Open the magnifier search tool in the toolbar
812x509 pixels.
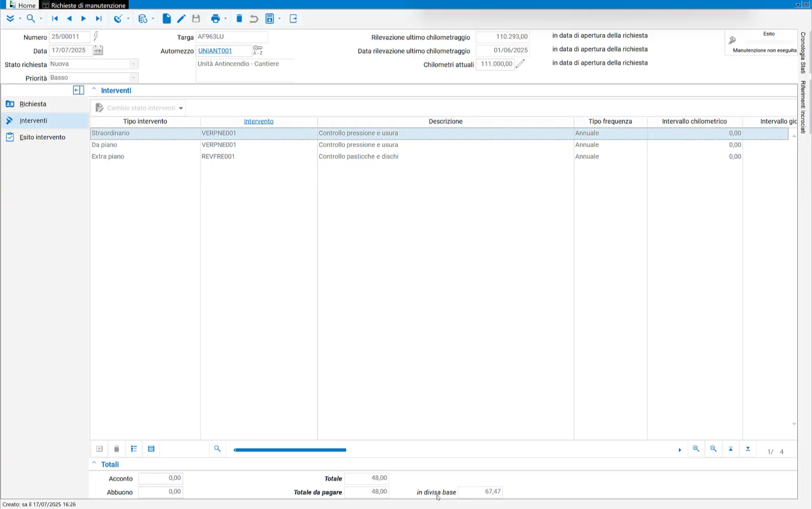tap(31, 19)
